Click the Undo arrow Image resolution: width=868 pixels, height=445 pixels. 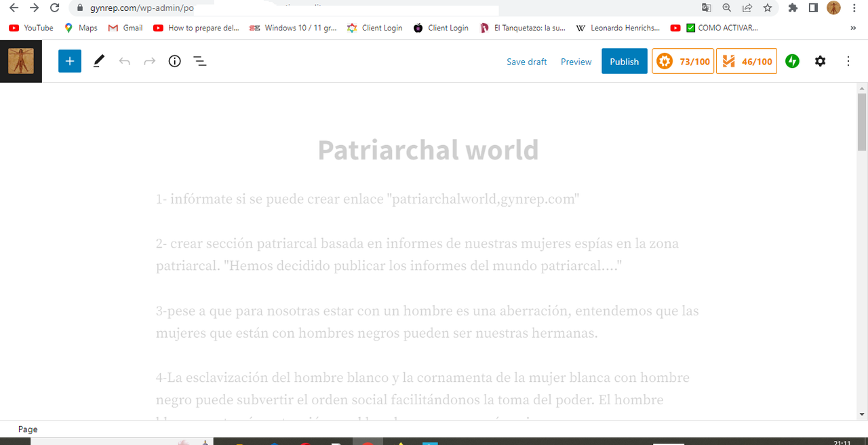coord(125,61)
